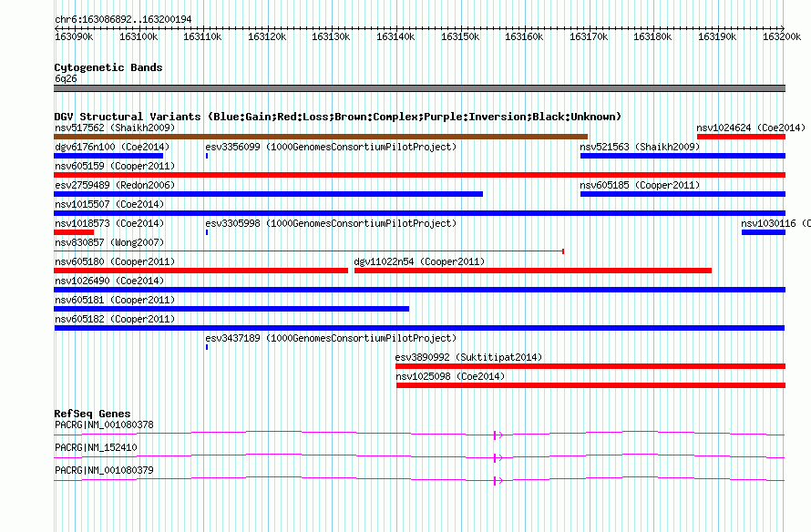Open dgv6176n100 (Coe2014) label
811x532 pixels.
coord(112,147)
